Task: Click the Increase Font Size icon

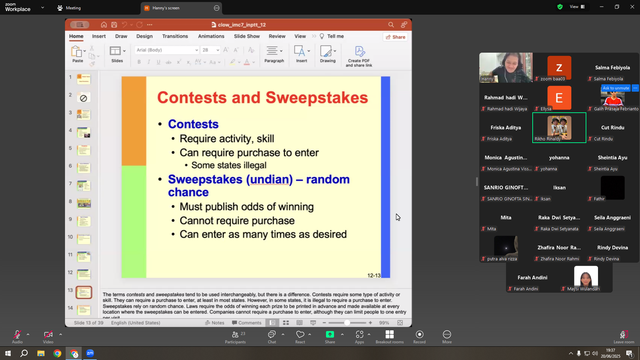Action: click(x=226, y=50)
